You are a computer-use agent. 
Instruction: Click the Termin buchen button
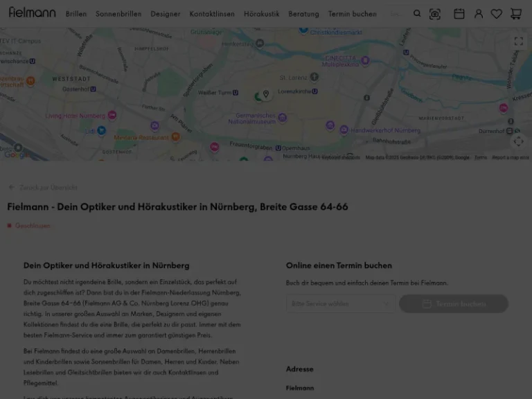454,303
